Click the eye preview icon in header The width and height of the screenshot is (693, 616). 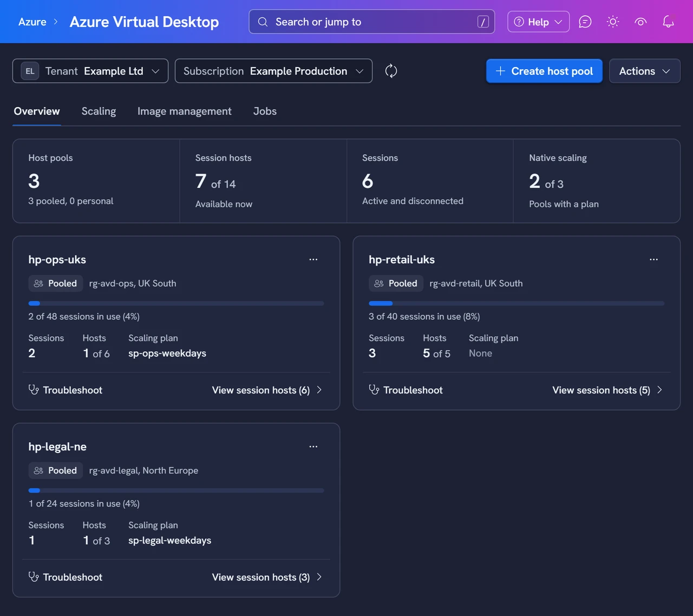[x=640, y=22]
